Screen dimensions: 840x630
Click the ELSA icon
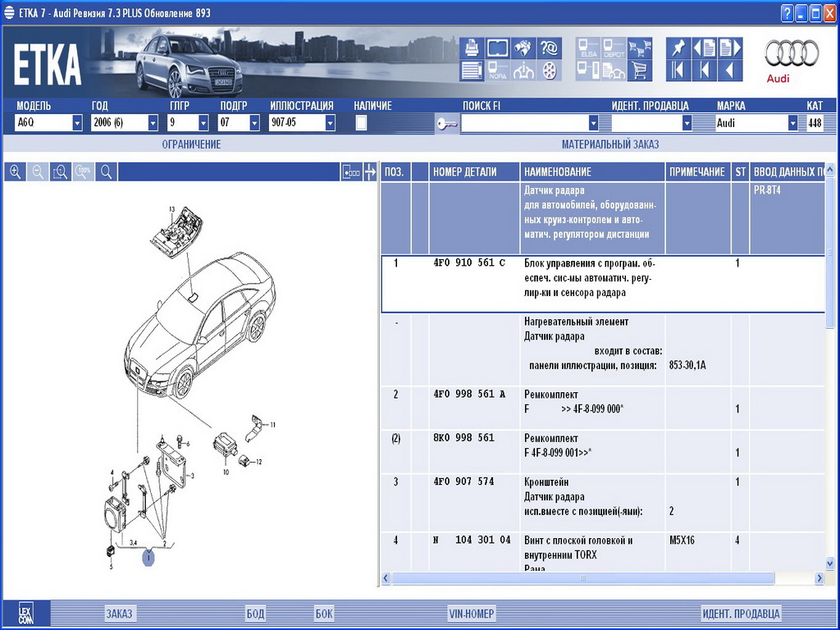click(x=588, y=48)
